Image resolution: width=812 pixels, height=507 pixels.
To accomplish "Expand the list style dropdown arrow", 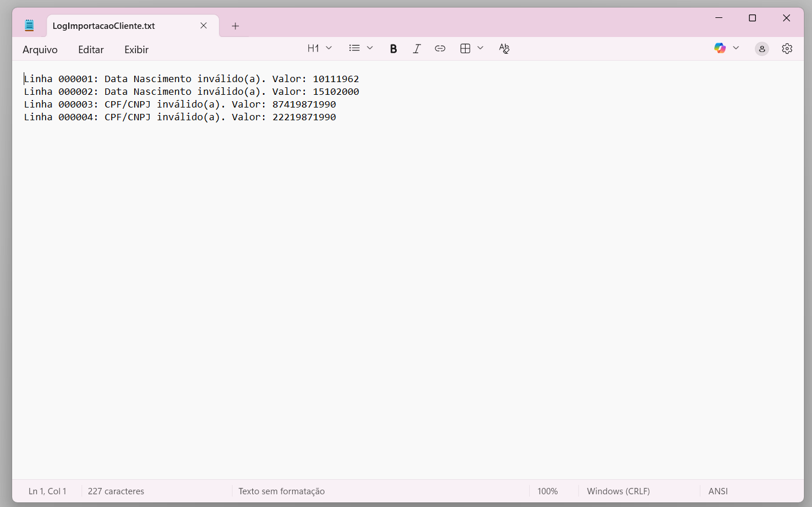I will (x=370, y=48).
